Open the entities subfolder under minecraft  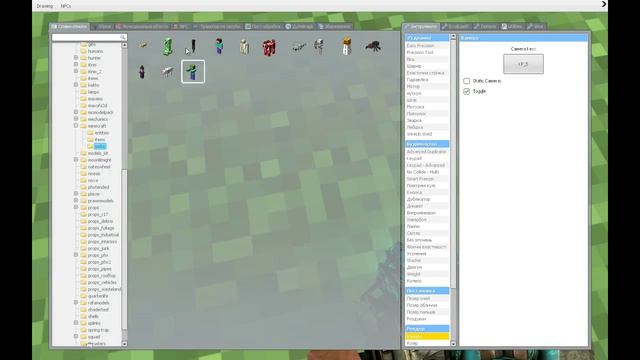click(x=102, y=133)
